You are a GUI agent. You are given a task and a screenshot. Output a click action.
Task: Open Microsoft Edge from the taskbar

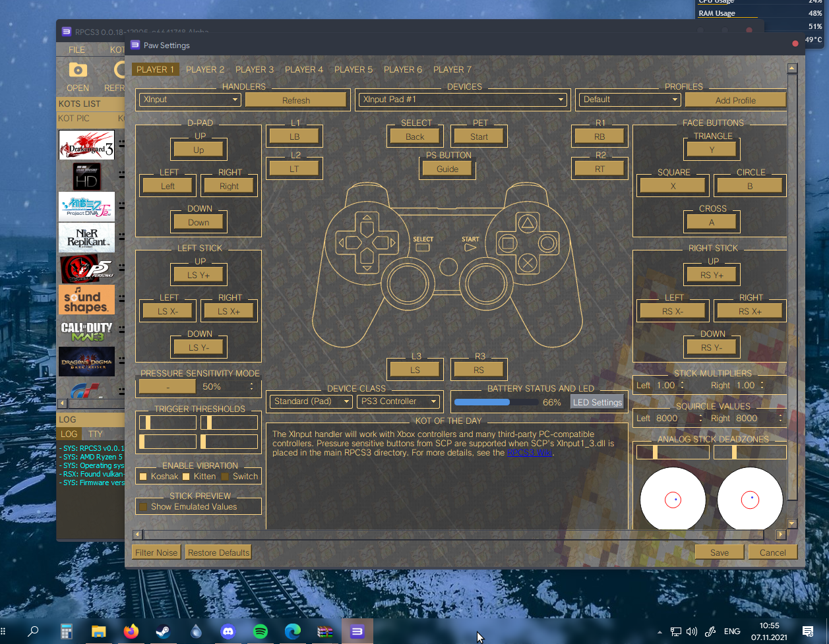[x=293, y=631]
